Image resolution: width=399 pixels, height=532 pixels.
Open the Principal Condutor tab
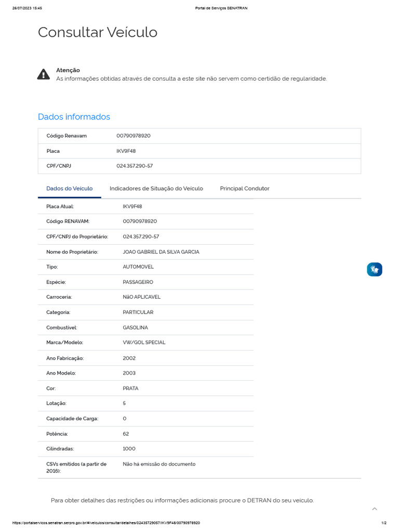click(x=244, y=189)
